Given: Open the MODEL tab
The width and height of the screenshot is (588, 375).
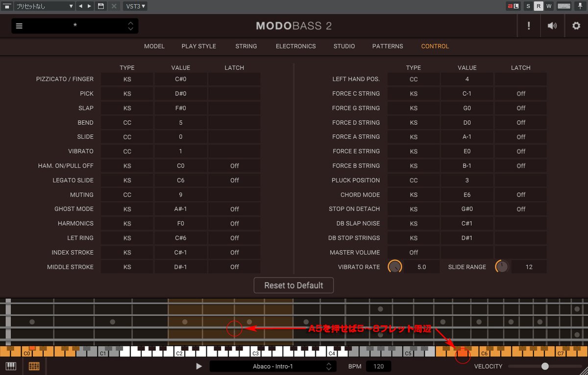Looking at the screenshot, I should click(154, 46).
